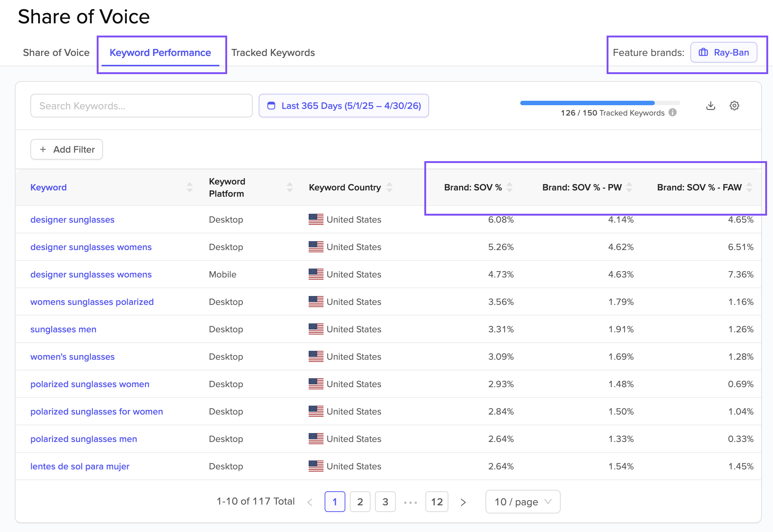Open the designer sunglasses keyword link

72,220
